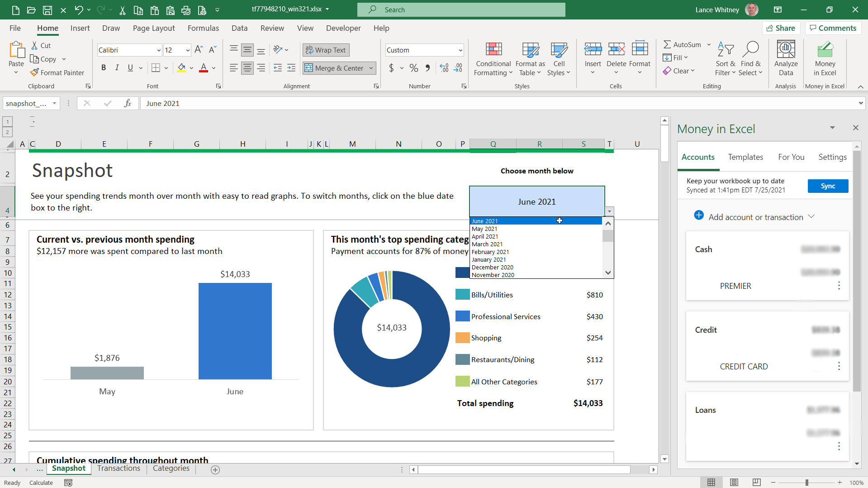Open Settings tab in Money pane
This screenshot has height=488, width=868.
(832, 157)
